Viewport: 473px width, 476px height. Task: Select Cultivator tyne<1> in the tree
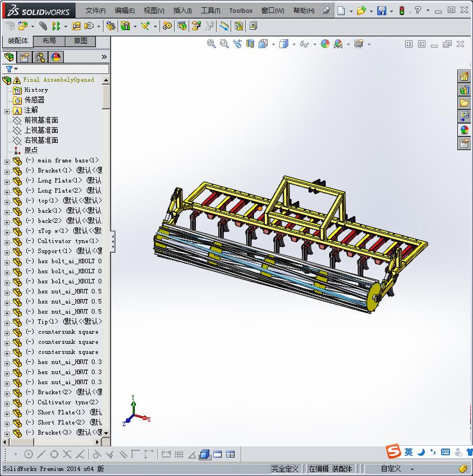(x=68, y=241)
